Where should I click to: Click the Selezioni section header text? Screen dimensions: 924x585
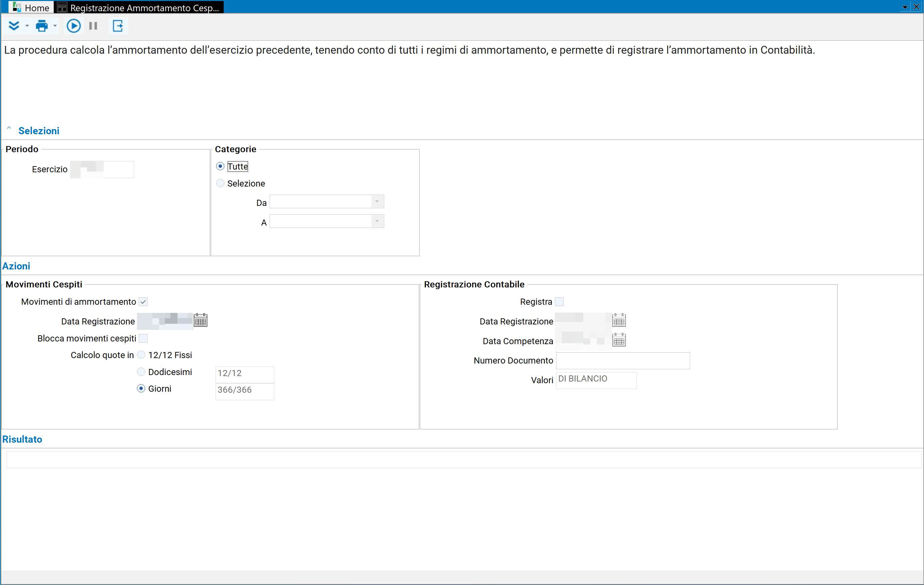pos(39,131)
